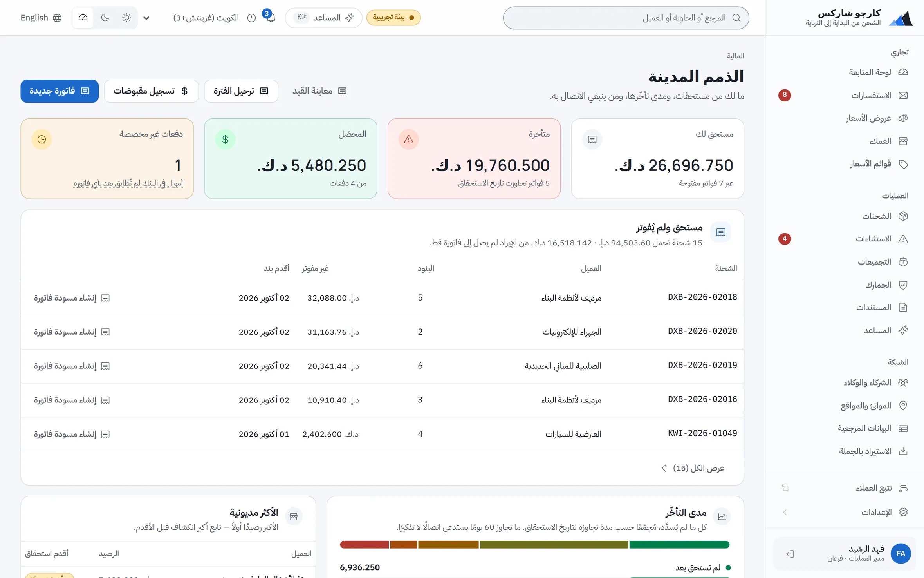This screenshot has width=924, height=578.
Task: Click the external-link icon next to تتبع العملاء
Action: [x=785, y=488]
